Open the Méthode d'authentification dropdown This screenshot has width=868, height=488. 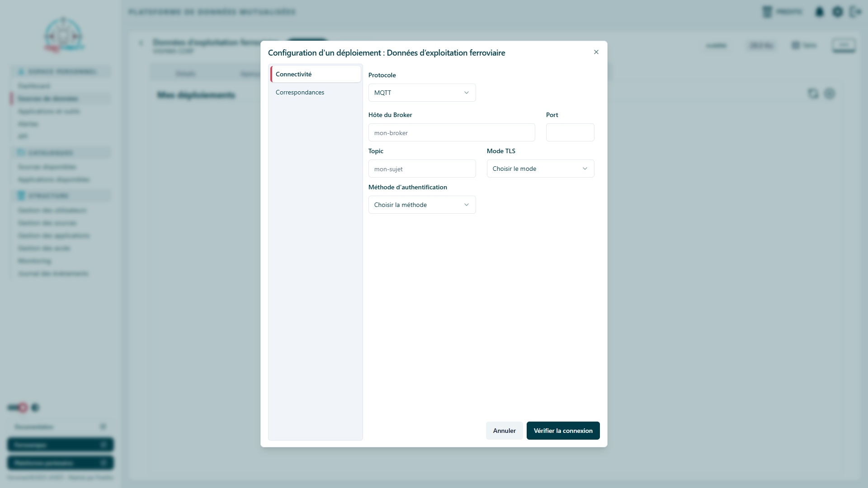click(422, 205)
